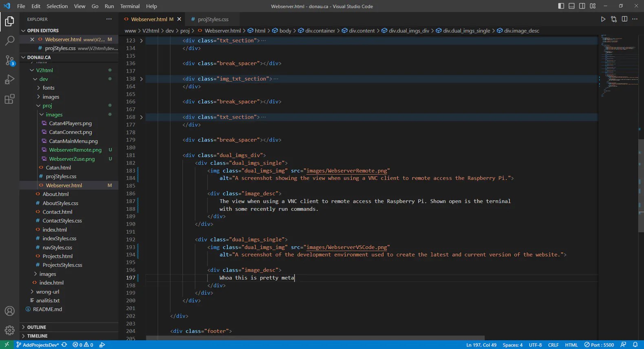
Task: Click the Run play icon in editor toolbar
Action: tap(603, 19)
